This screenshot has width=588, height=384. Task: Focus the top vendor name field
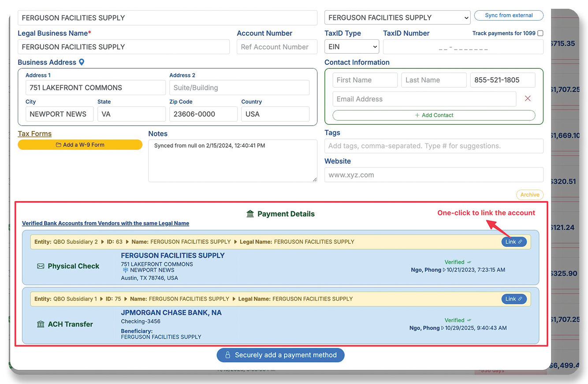(167, 18)
